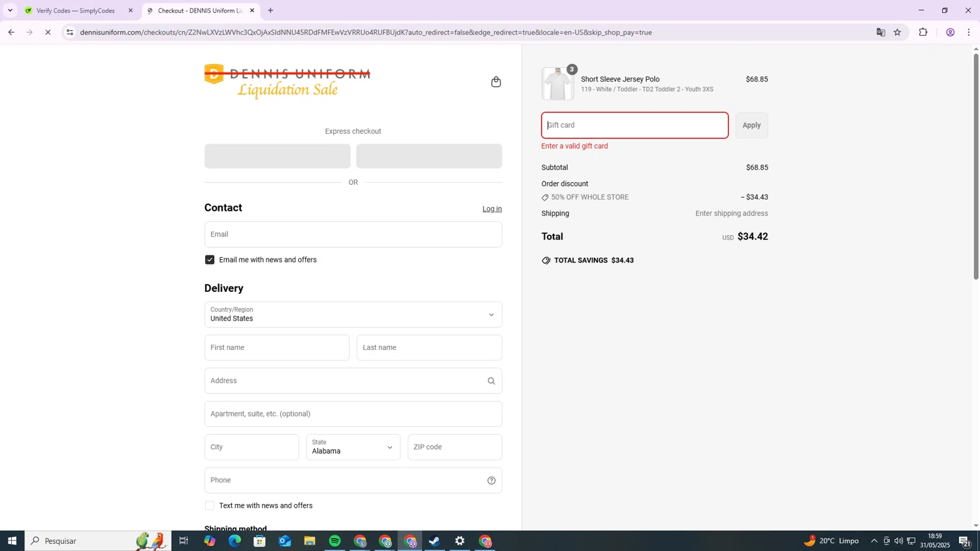The image size is (980, 551).
Task: Click the Log in link
Action: point(492,209)
